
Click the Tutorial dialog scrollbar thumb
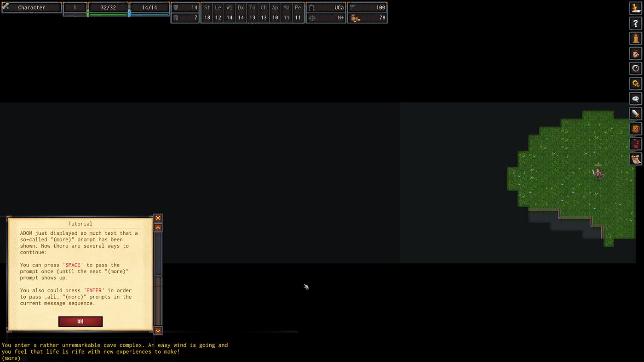[158, 254]
